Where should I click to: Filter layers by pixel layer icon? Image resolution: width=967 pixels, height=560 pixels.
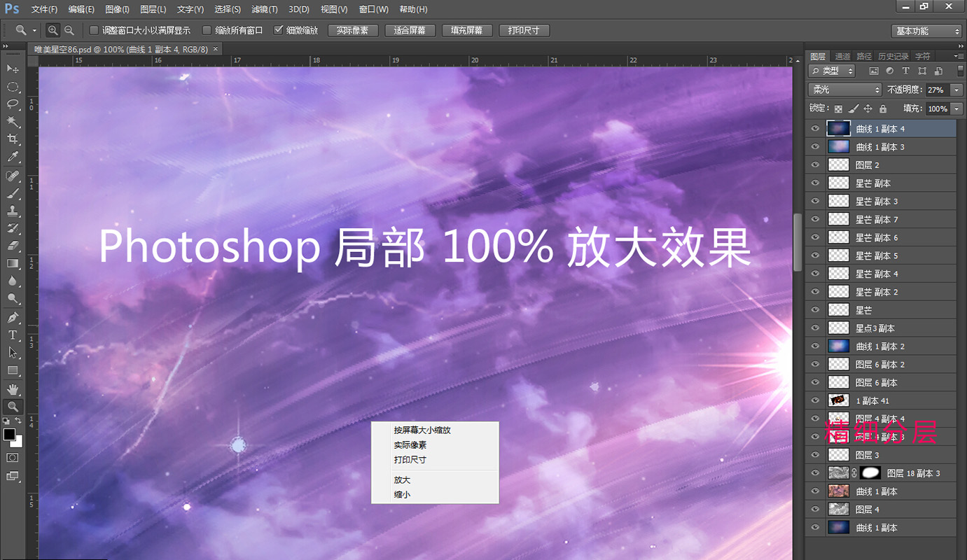pyautogui.click(x=874, y=71)
